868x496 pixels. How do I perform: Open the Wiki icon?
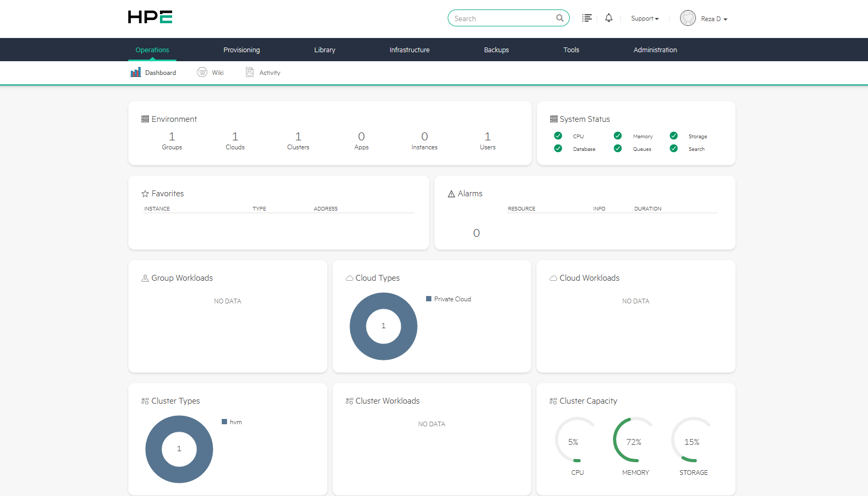click(x=202, y=72)
